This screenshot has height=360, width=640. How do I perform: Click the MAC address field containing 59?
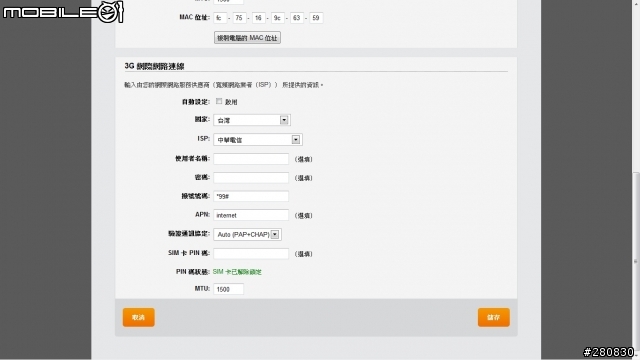[316, 18]
